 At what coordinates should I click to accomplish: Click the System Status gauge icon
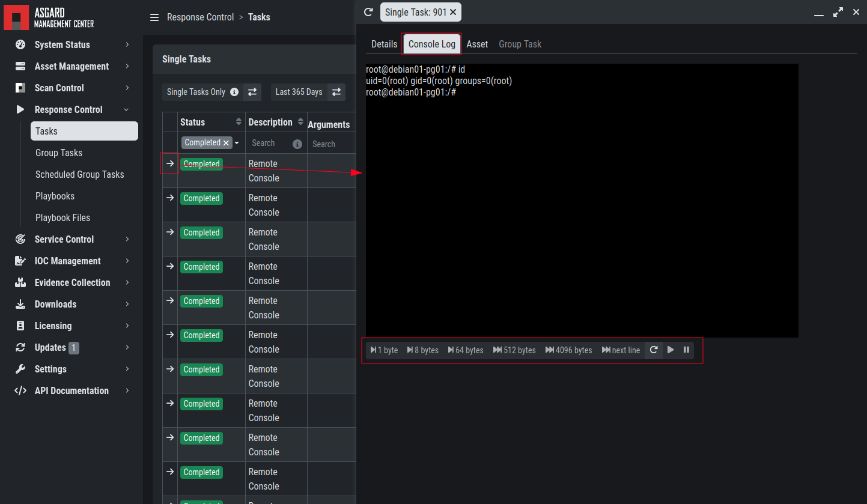pos(20,44)
